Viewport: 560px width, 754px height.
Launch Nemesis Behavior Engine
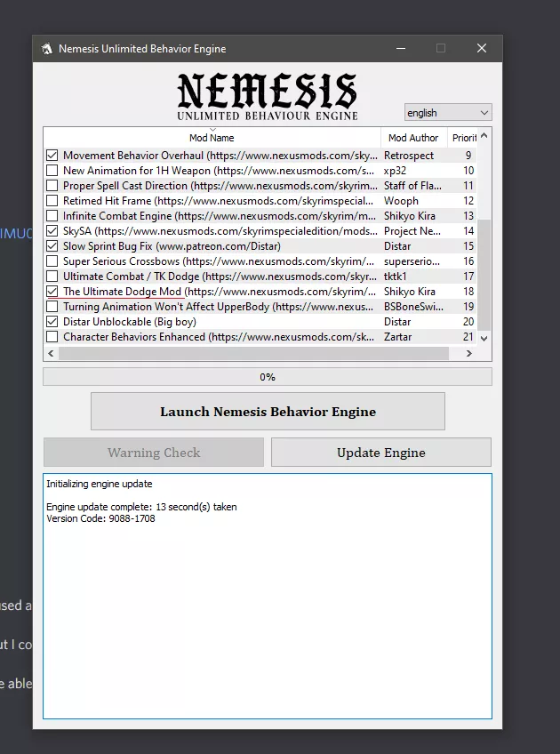point(268,412)
